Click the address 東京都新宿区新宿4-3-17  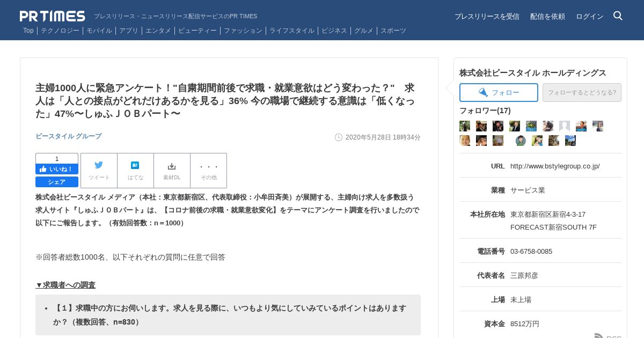[548, 215]
